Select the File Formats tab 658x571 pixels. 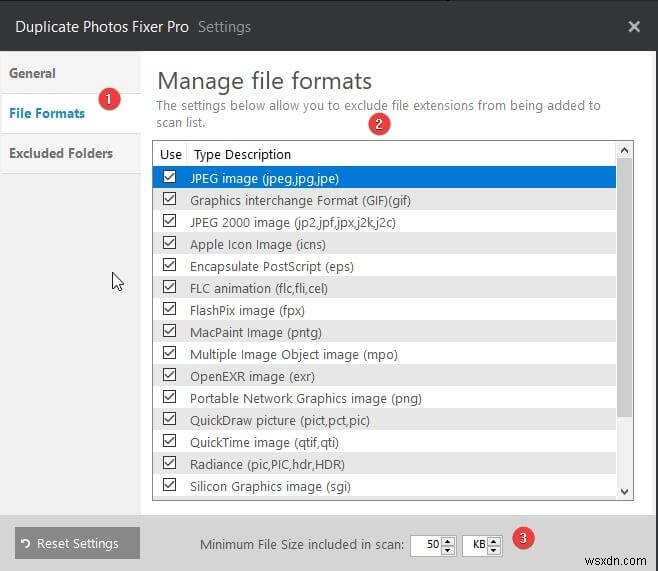coord(47,113)
